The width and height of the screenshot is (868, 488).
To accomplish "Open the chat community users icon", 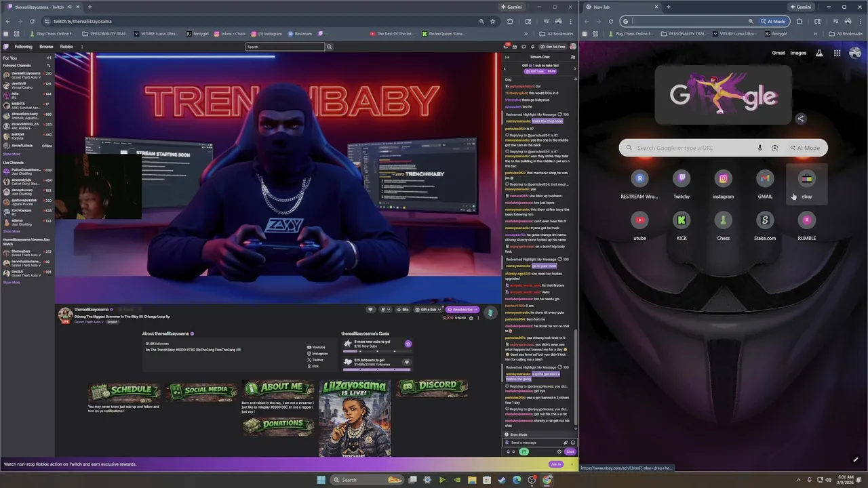I will pyautogui.click(x=573, y=57).
